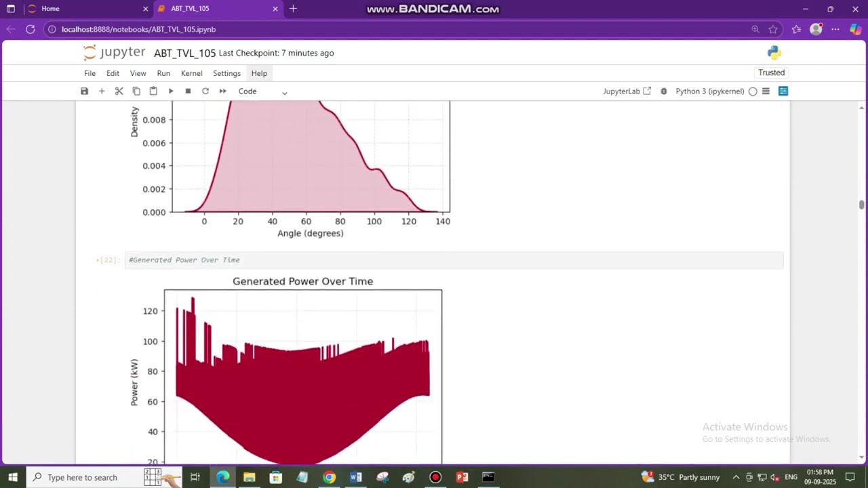The width and height of the screenshot is (868, 488).
Task: Restart the kernel and run all cells
Action: [222, 91]
